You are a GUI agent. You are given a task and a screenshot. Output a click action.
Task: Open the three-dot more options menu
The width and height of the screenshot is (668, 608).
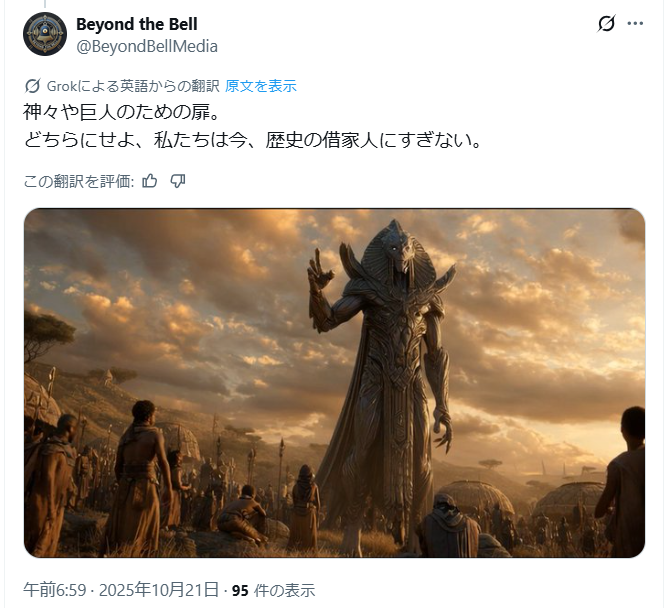635,23
